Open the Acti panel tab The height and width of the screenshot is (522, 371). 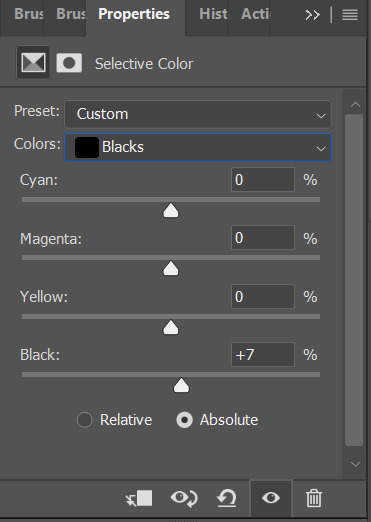click(x=256, y=14)
